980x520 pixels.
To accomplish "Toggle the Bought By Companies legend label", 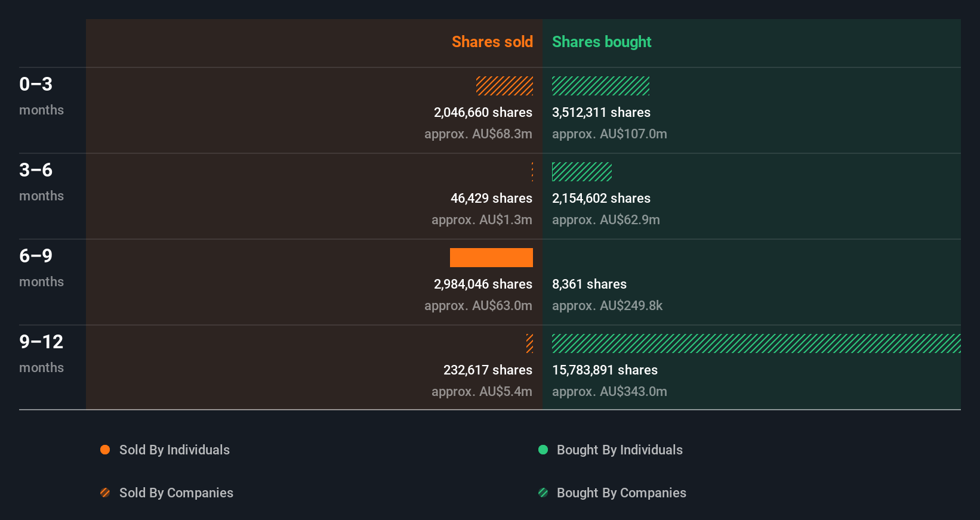I will [621, 493].
